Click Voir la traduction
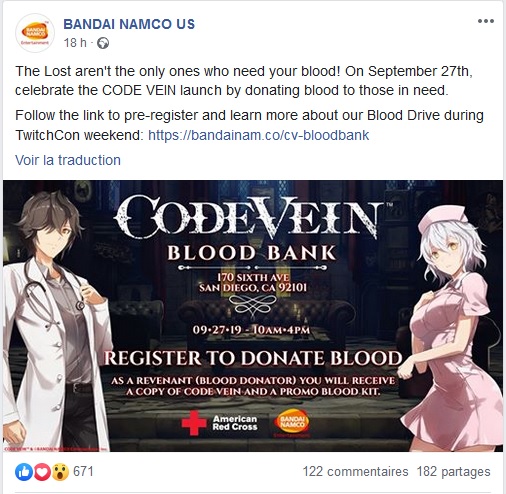 (68, 160)
